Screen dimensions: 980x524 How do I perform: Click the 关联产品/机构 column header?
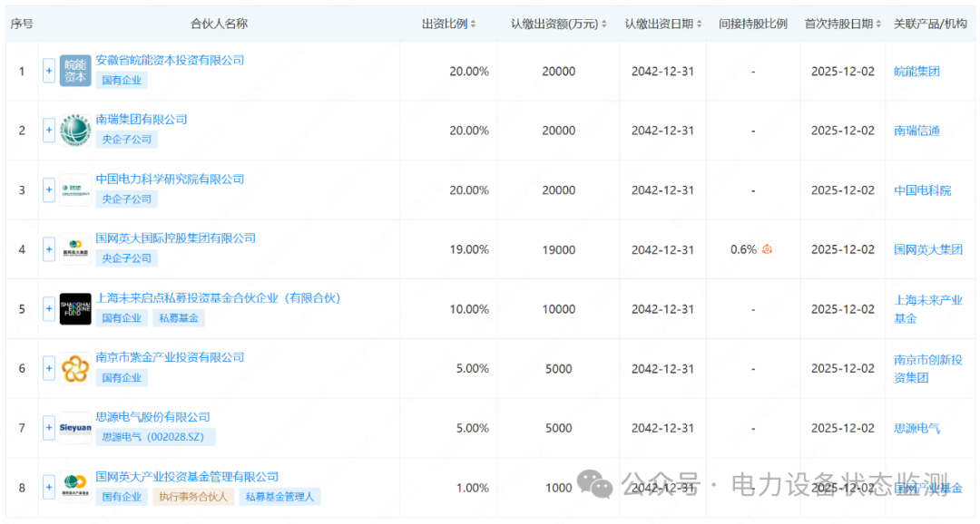(930, 24)
